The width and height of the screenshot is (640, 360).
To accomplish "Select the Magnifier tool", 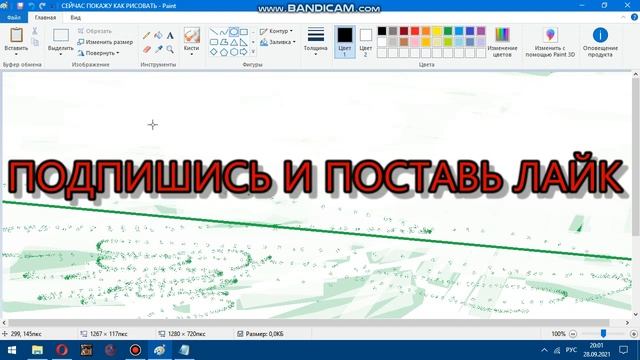I will 170,49.
